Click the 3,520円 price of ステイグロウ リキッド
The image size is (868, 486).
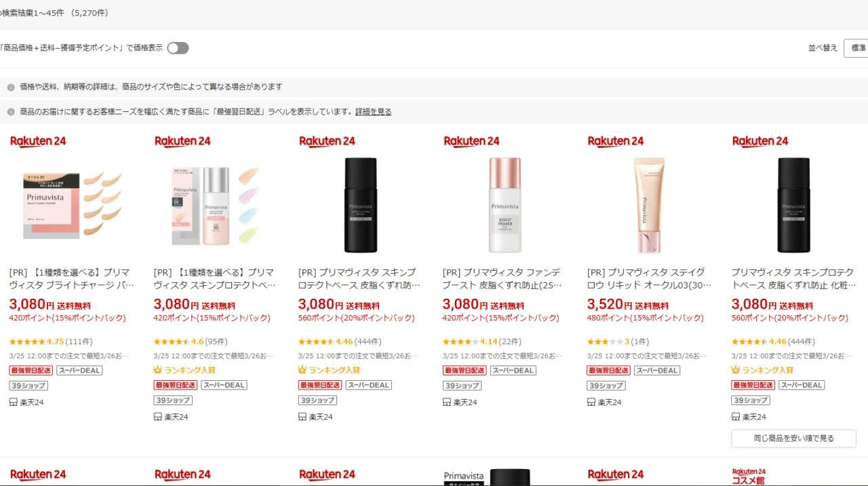point(610,305)
